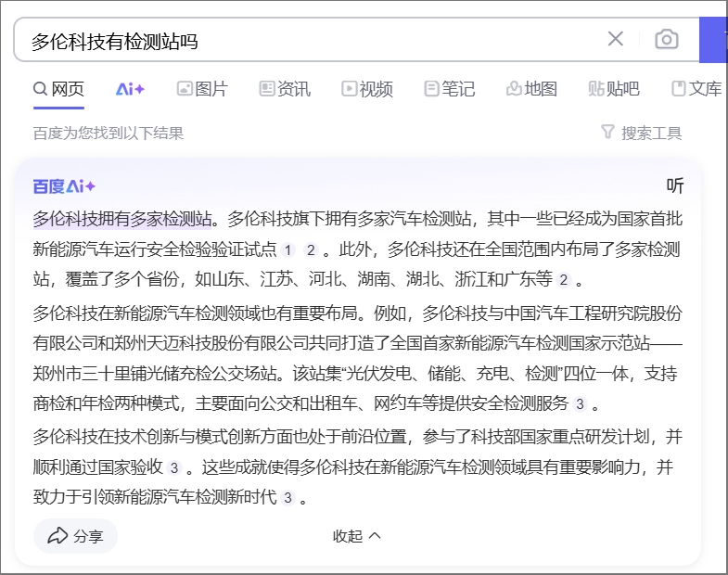The image size is (728, 575).
Task: Click the upward chevron next to 收起
Action: (375, 536)
